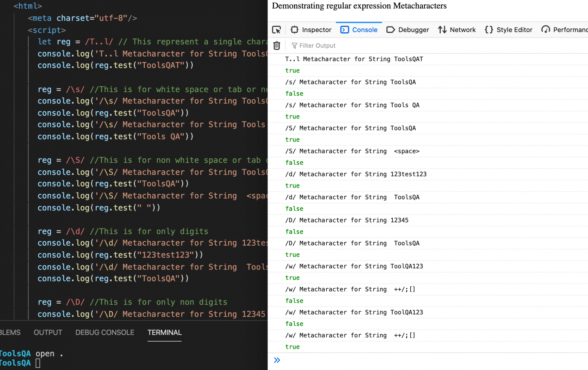Click the Network tab's arrows icon

pyautogui.click(x=442, y=30)
